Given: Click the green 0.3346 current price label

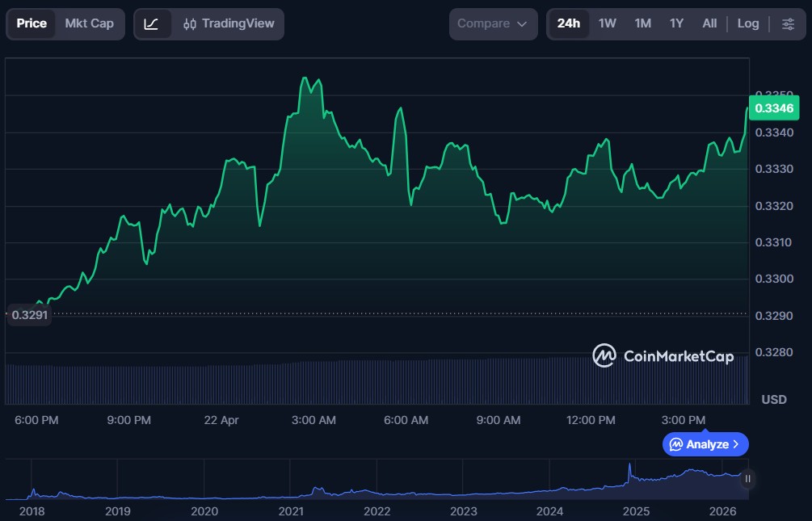Looking at the screenshot, I should [773, 107].
